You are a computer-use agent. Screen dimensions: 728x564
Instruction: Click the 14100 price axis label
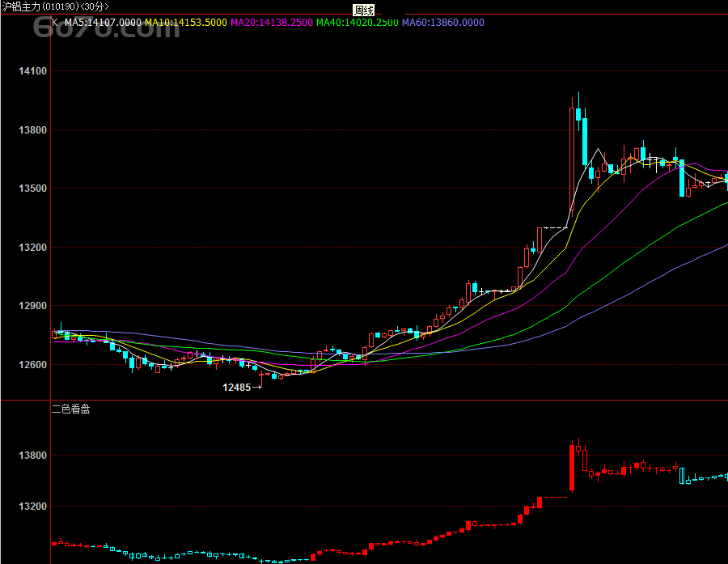point(32,71)
